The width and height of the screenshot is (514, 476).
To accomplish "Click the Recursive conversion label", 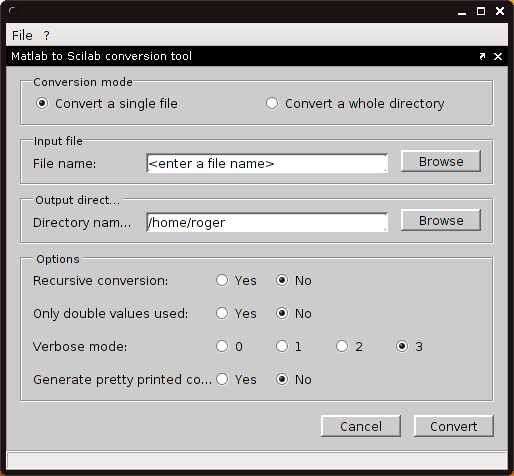I will (x=100, y=281).
